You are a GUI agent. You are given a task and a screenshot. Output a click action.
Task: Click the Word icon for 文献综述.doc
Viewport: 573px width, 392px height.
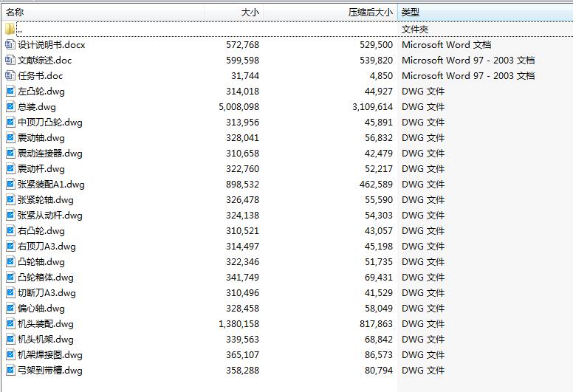[x=10, y=60]
